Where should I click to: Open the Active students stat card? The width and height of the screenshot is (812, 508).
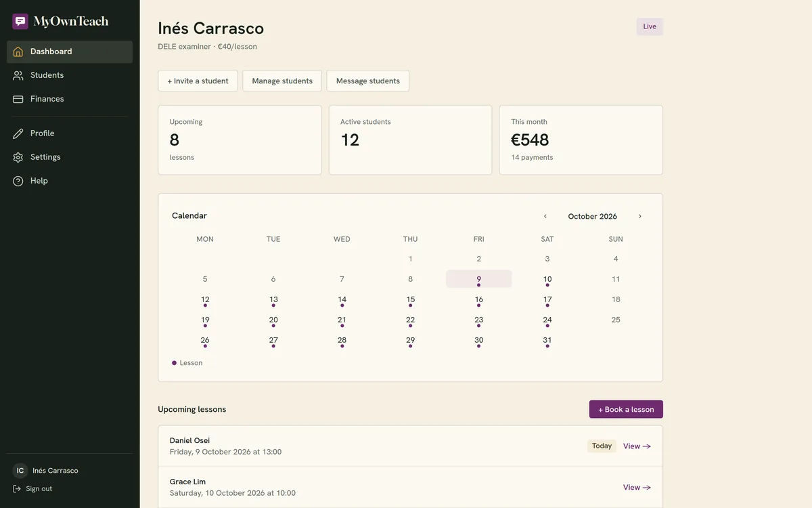411,140
